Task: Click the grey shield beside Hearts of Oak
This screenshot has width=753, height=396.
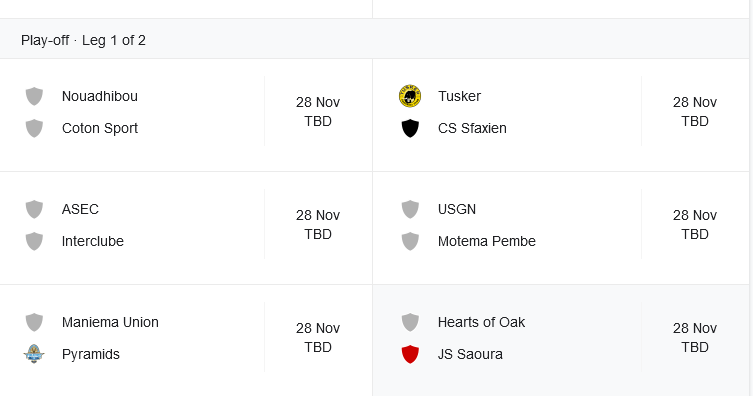Action: (410, 322)
